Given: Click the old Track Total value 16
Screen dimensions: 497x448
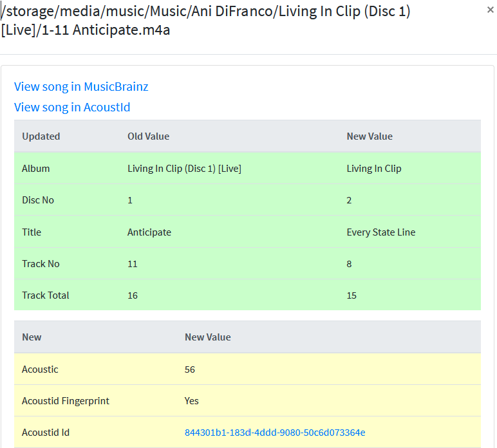Looking at the screenshot, I should (133, 295).
